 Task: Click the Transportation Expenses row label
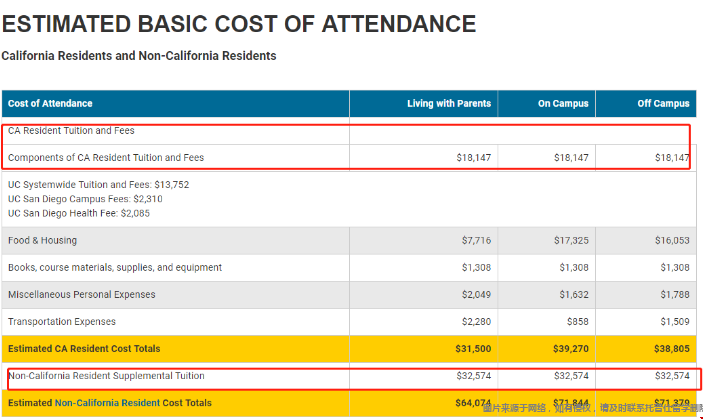62,322
